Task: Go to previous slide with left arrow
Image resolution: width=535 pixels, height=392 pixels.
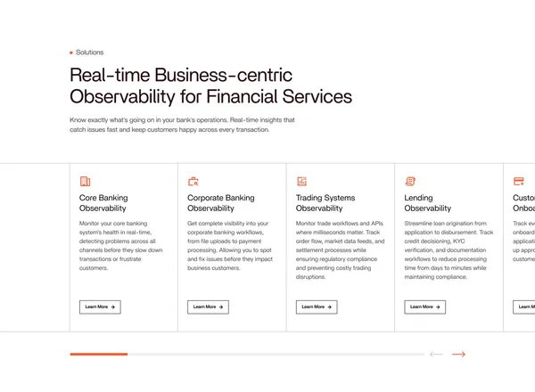Action: click(436, 355)
